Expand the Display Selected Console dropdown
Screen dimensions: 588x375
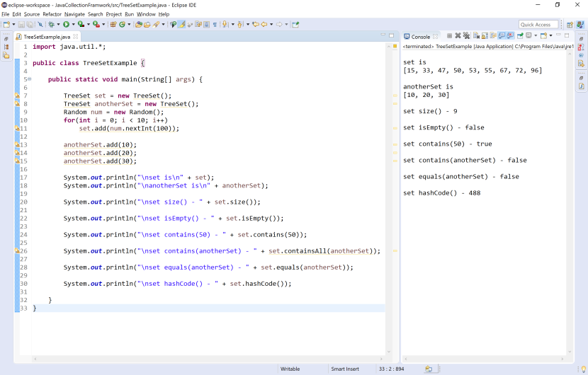pyautogui.click(x=536, y=35)
